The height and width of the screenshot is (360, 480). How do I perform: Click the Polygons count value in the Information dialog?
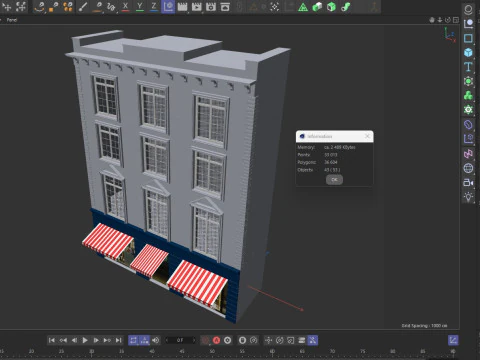click(x=331, y=162)
